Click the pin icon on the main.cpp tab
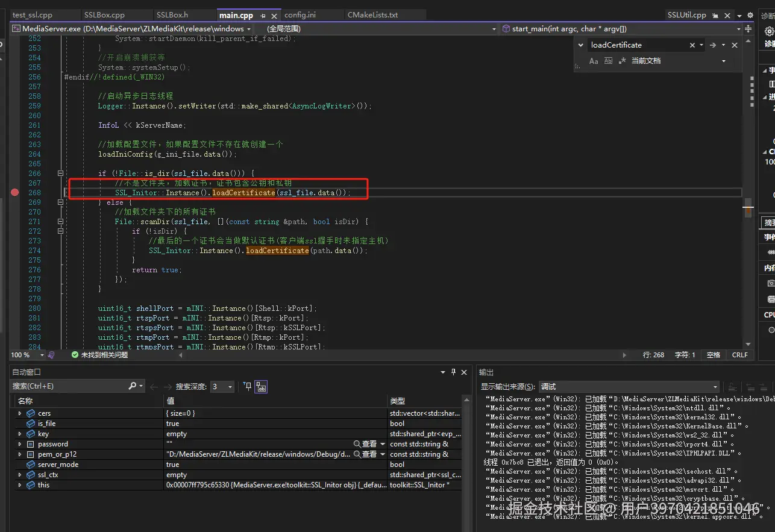This screenshot has height=532, width=775. point(263,16)
